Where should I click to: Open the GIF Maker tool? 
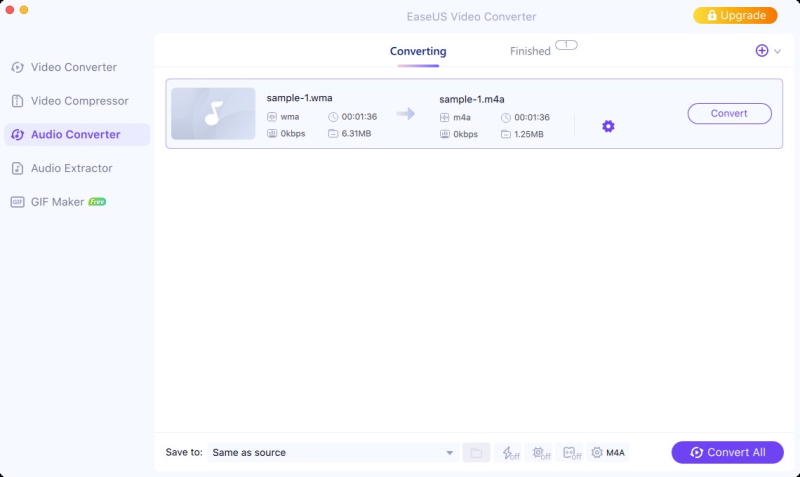coord(57,202)
